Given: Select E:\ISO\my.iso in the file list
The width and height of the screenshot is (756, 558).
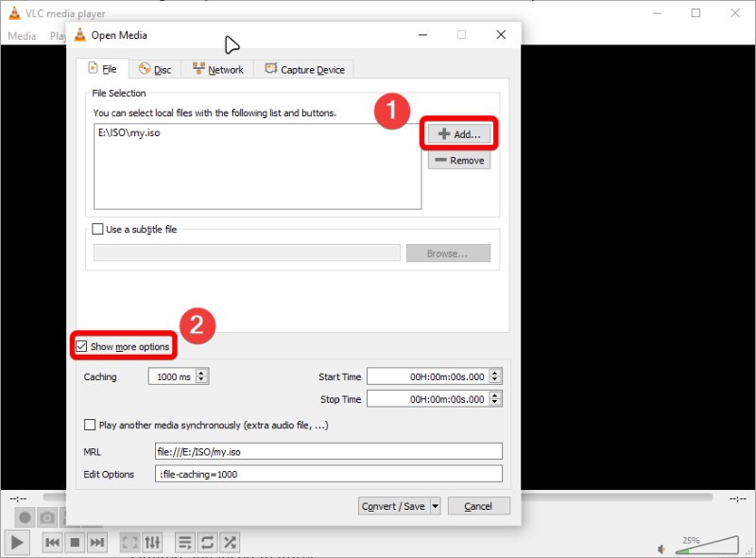Looking at the screenshot, I should pos(129,132).
